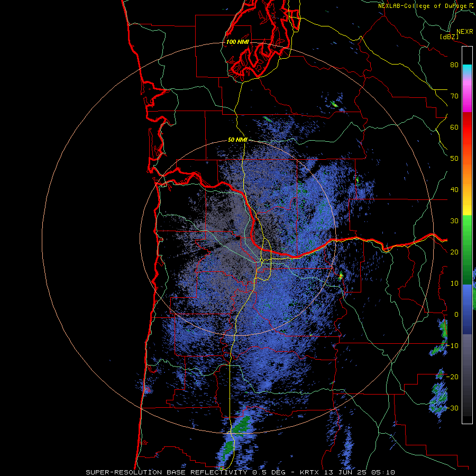Click the 80 dBZ scale value

454,65
